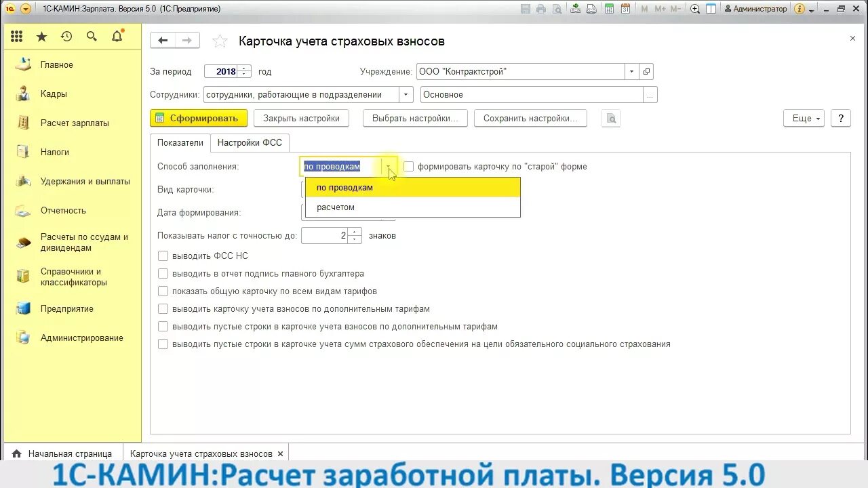Click print preview icon in title bar

click(x=557, y=9)
